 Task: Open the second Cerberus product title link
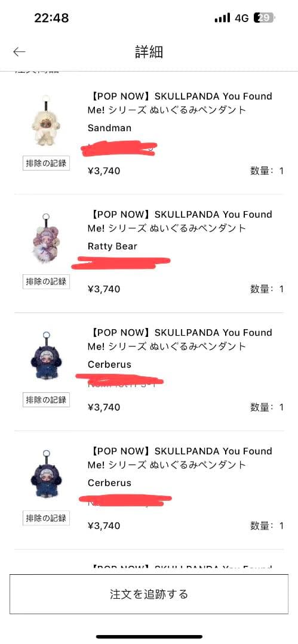180,457
